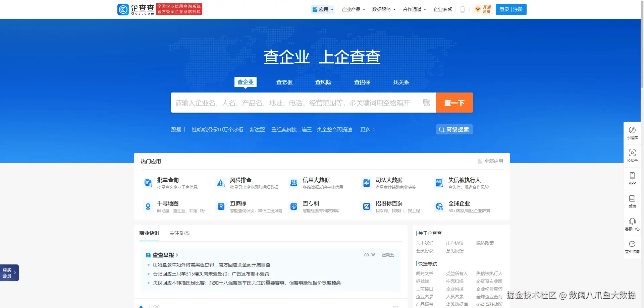Click the 查一下 search button
The height and width of the screenshot is (308, 644).
[454, 103]
